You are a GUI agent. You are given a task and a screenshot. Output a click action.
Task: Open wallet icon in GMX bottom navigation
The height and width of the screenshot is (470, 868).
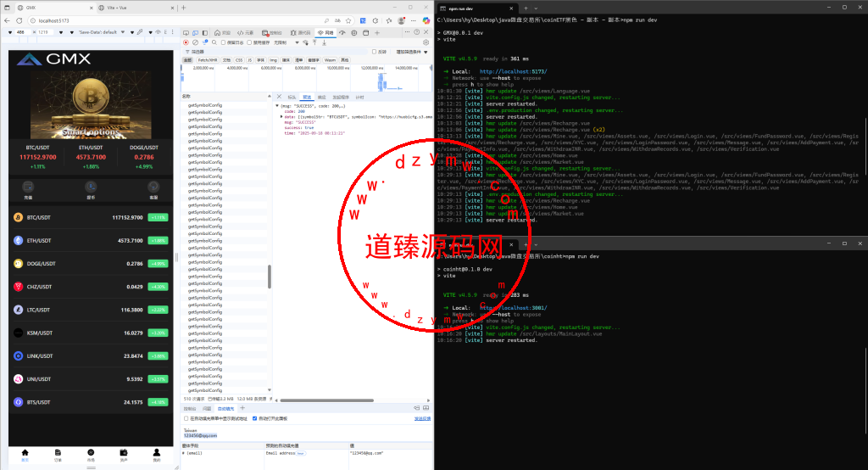point(124,455)
